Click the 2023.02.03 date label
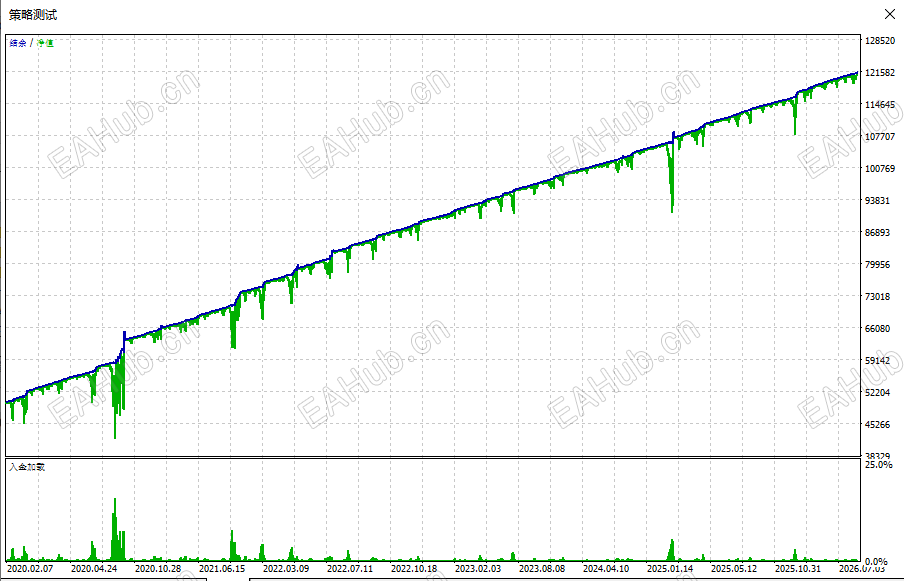The height and width of the screenshot is (581, 904). [x=478, y=568]
